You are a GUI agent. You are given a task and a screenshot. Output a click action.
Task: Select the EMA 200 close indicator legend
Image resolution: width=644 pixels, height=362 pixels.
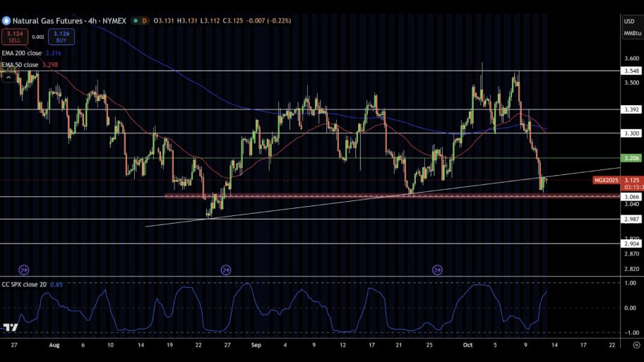21,53
